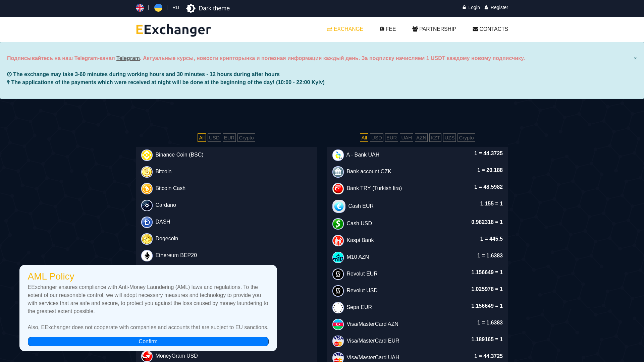Click the Dogecoin icon

click(x=147, y=239)
